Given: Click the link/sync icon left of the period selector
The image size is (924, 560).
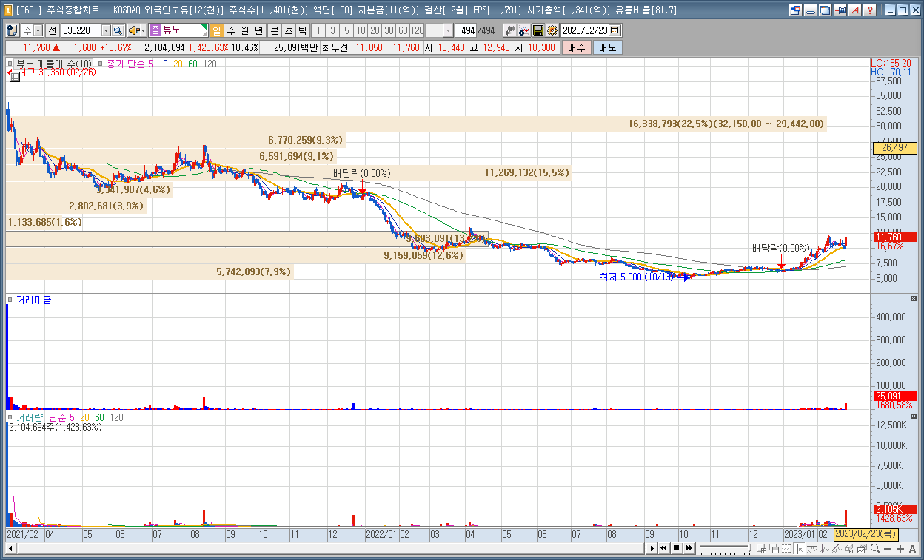Looking at the screenshot, I should point(12,30).
